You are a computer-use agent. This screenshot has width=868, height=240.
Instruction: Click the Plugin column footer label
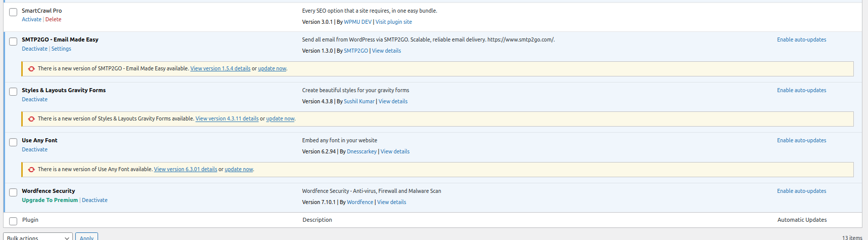pos(30,220)
